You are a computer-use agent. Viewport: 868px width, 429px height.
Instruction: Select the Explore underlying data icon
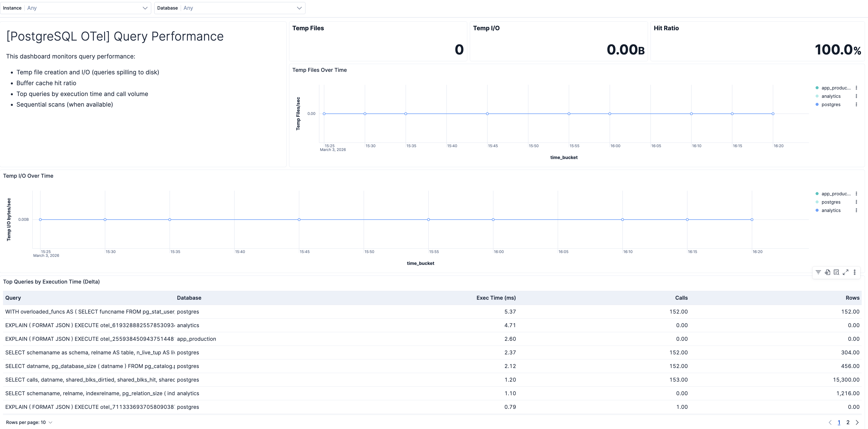pos(828,272)
